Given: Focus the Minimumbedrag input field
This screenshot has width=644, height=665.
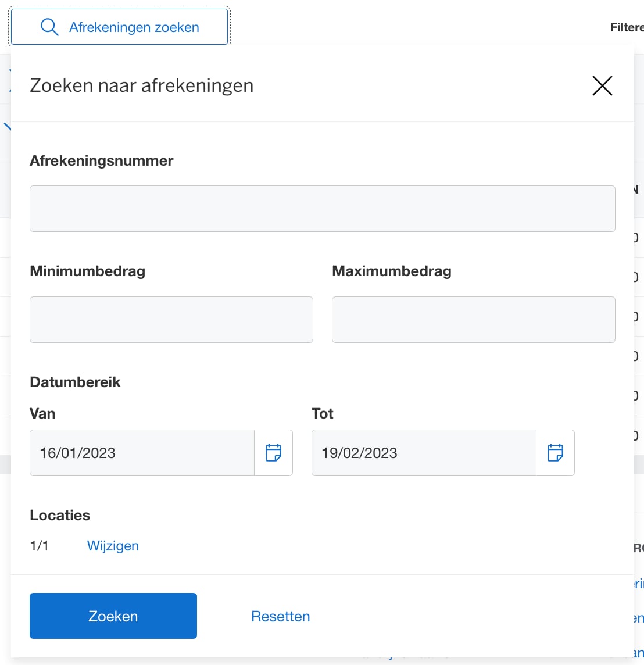Looking at the screenshot, I should click(171, 320).
